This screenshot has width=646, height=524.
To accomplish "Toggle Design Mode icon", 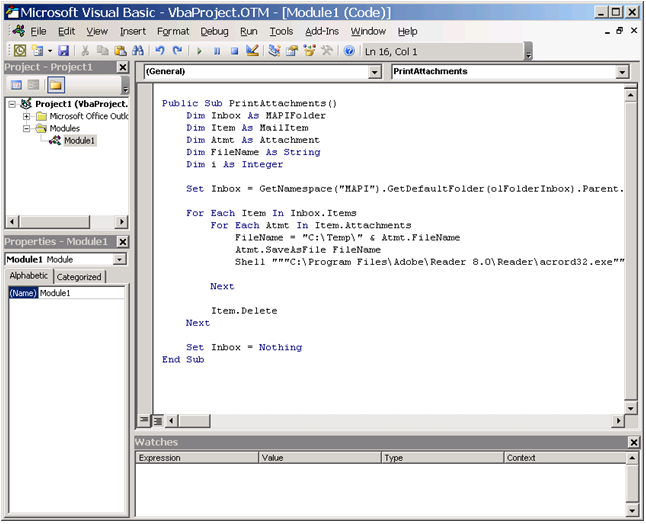I will click(252, 51).
